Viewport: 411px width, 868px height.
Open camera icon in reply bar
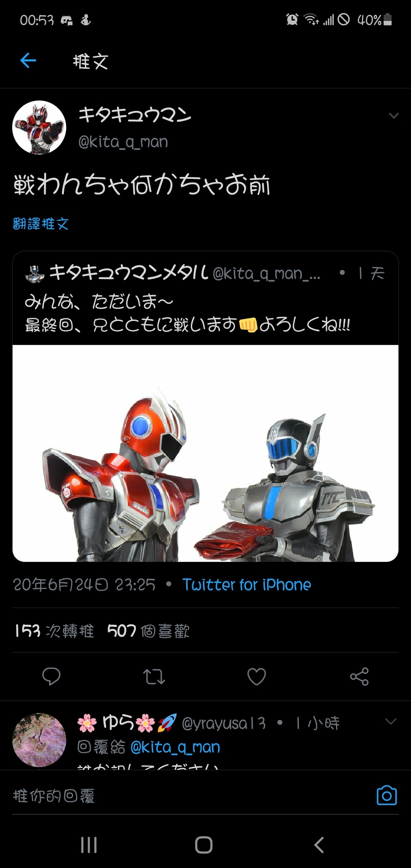point(387,795)
